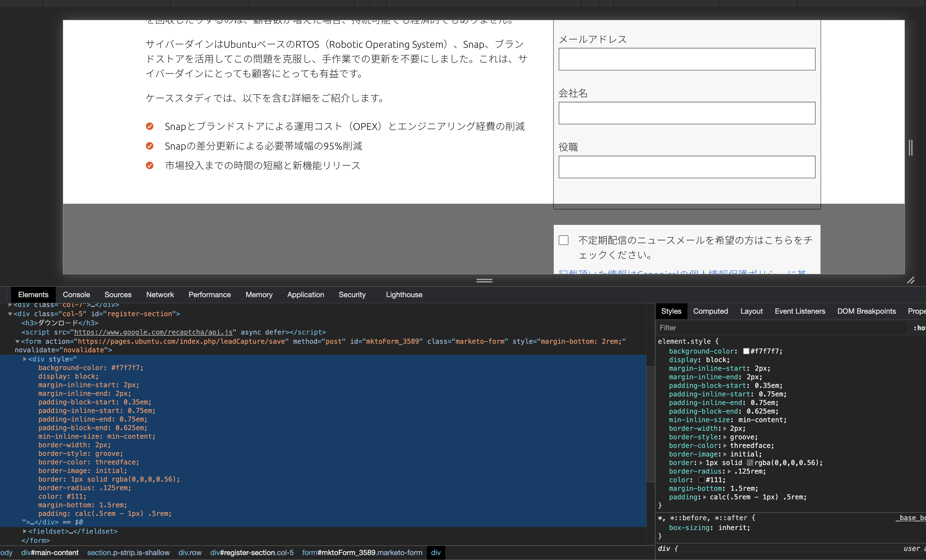The image size is (926, 560).
Task: Expand the border-radius shorthand triangle
Action: pos(729,471)
